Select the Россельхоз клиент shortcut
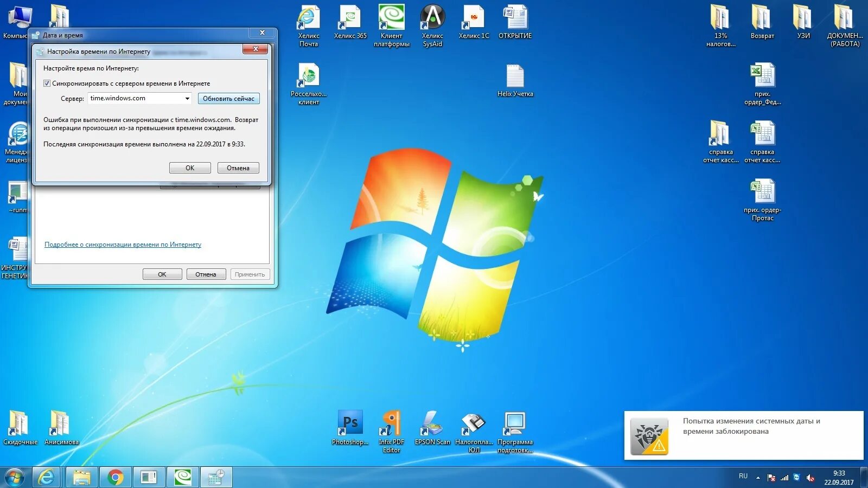 click(309, 84)
